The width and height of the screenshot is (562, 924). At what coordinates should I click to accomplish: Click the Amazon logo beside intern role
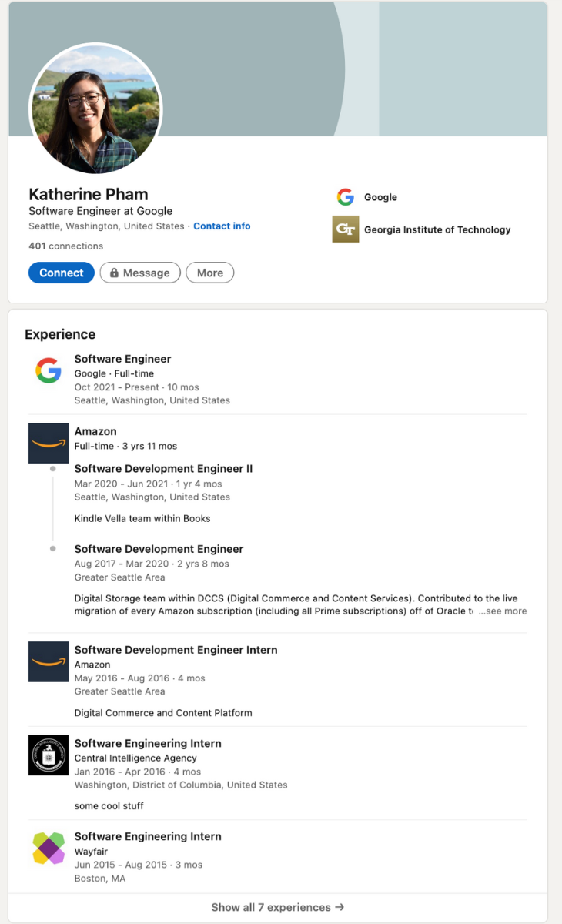[x=49, y=661]
